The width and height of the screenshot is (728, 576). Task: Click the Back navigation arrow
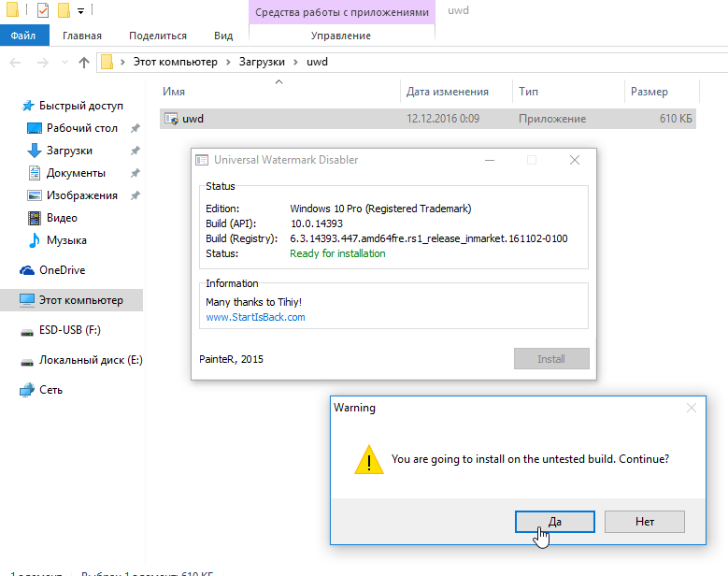point(15,63)
